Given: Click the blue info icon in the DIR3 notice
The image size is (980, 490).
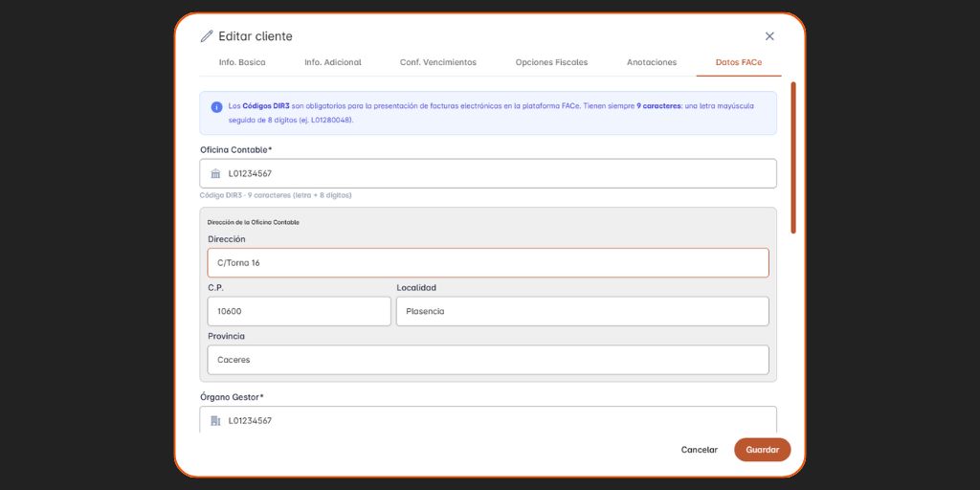Looking at the screenshot, I should pos(216,106).
